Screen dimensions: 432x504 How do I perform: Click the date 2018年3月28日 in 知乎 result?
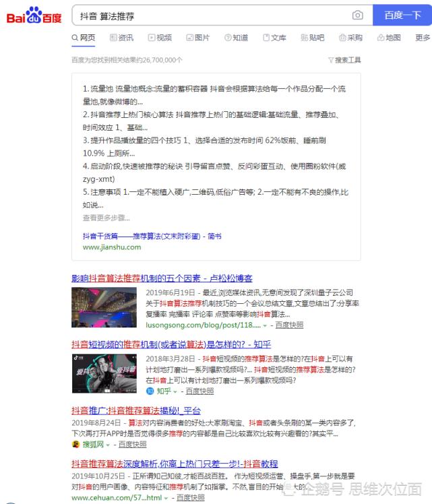point(171,358)
